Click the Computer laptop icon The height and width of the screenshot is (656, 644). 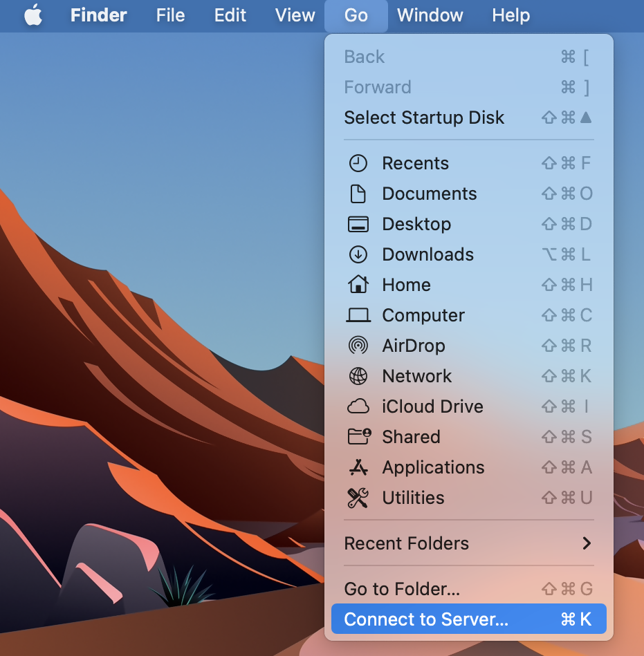pos(358,315)
